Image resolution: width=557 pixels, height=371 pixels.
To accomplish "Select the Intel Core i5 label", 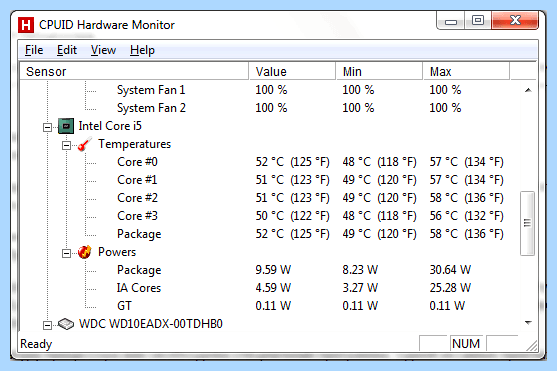I will coord(110,126).
